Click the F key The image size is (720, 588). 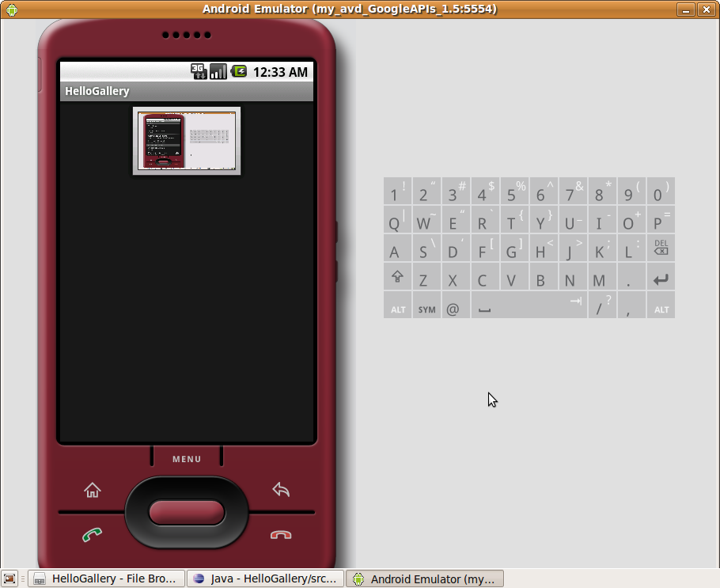click(x=485, y=248)
